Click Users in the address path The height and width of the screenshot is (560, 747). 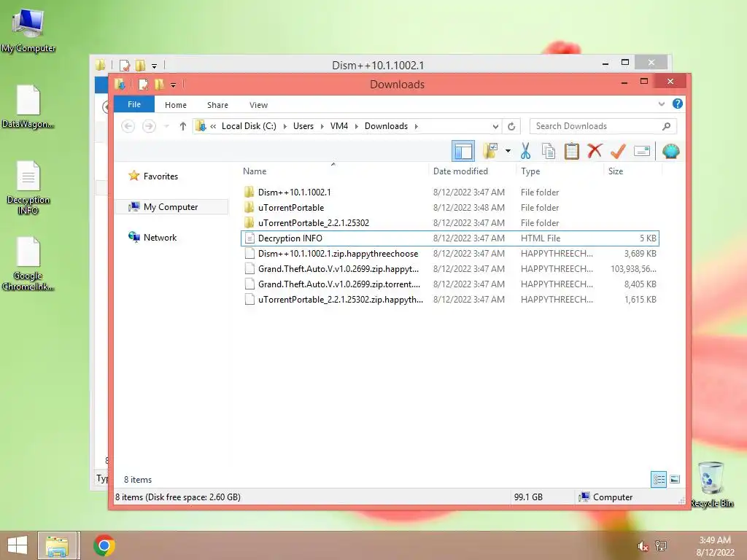pyautogui.click(x=303, y=126)
